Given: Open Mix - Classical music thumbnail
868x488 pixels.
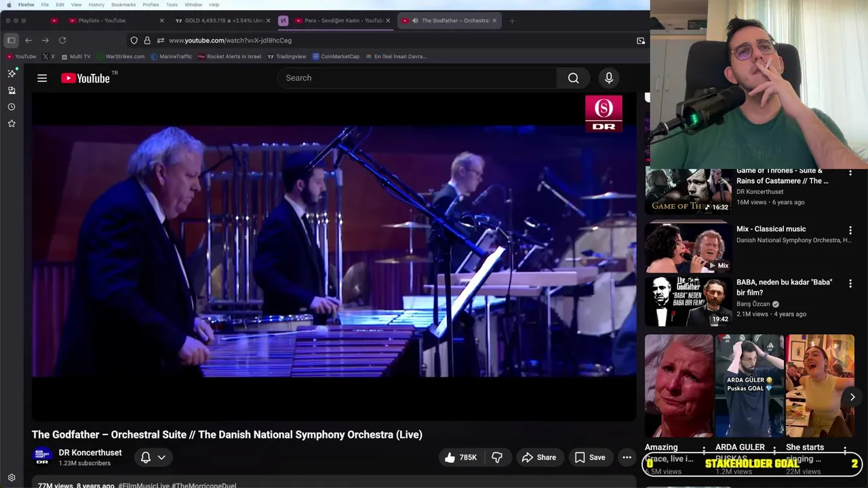Looking at the screenshot, I should (688, 247).
